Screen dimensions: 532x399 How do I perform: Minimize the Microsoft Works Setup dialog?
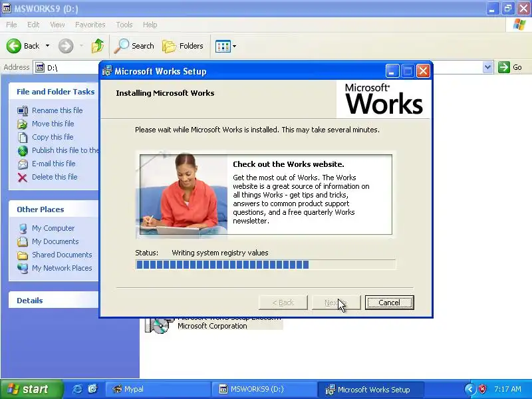coord(392,71)
